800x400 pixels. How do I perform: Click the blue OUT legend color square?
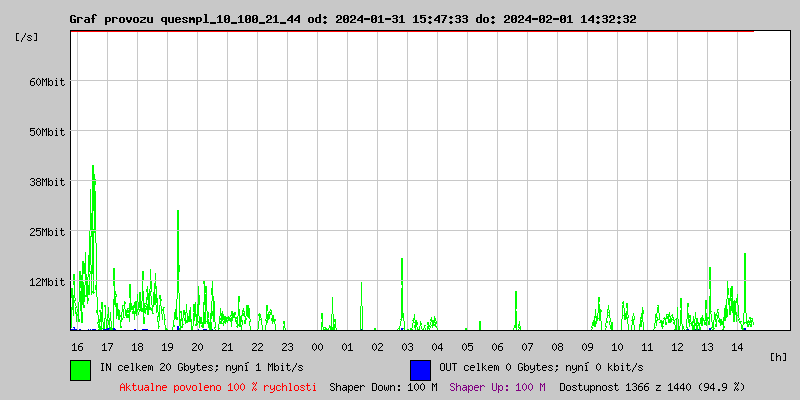(420, 369)
